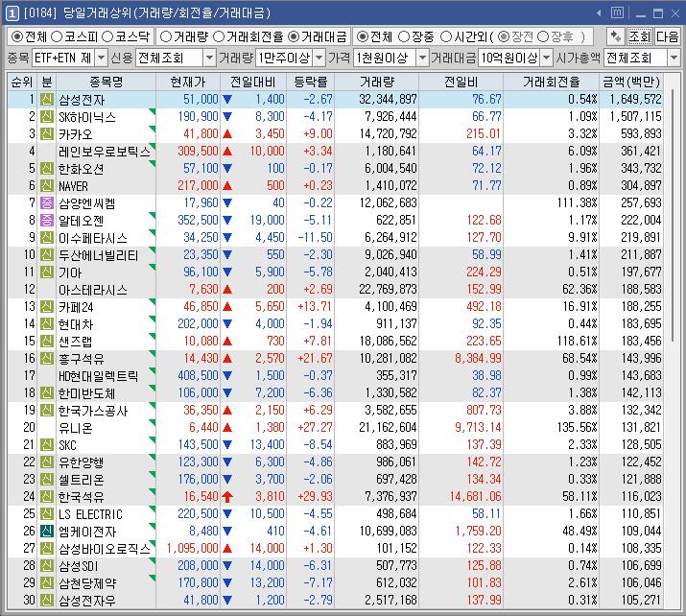Open the 종목 ETF+ETN 제 dropdown
Screen dimensions: 686x616
(101, 58)
